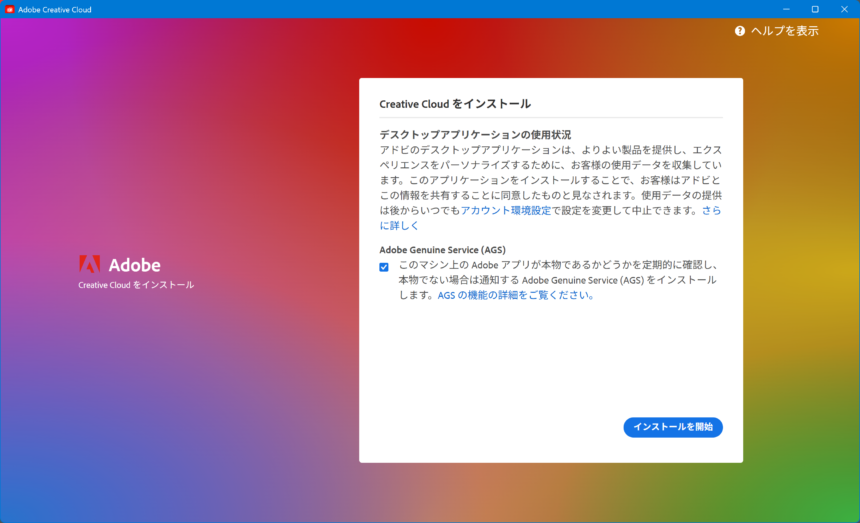Maximize the Adobe Creative Cloud window
The height and width of the screenshot is (523, 860).
(x=814, y=9)
